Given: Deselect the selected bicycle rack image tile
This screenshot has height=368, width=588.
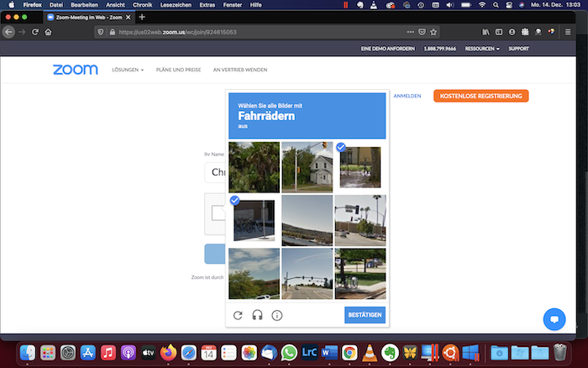Looking at the screenshot, I should pyautogui.click(x=255, y=221).
